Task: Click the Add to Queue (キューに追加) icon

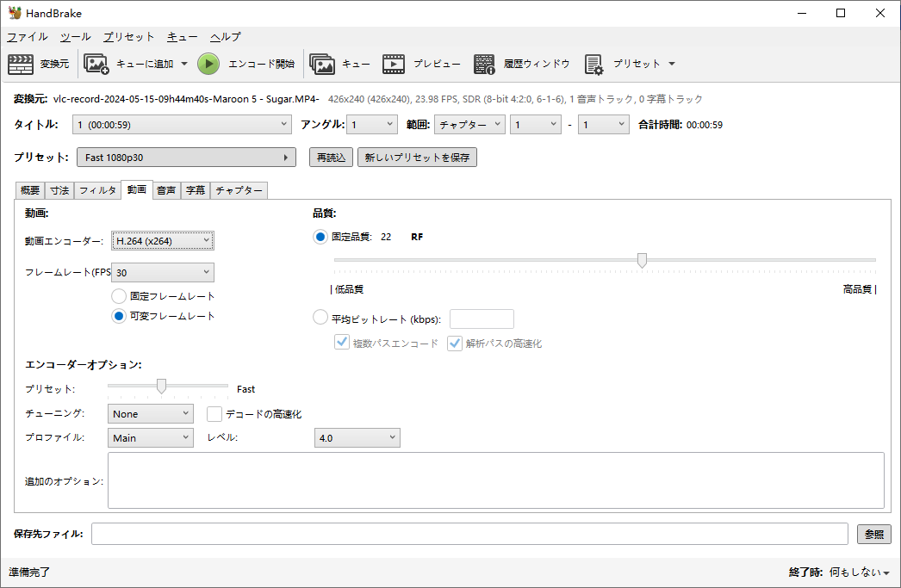Action: tap(96, 64)
